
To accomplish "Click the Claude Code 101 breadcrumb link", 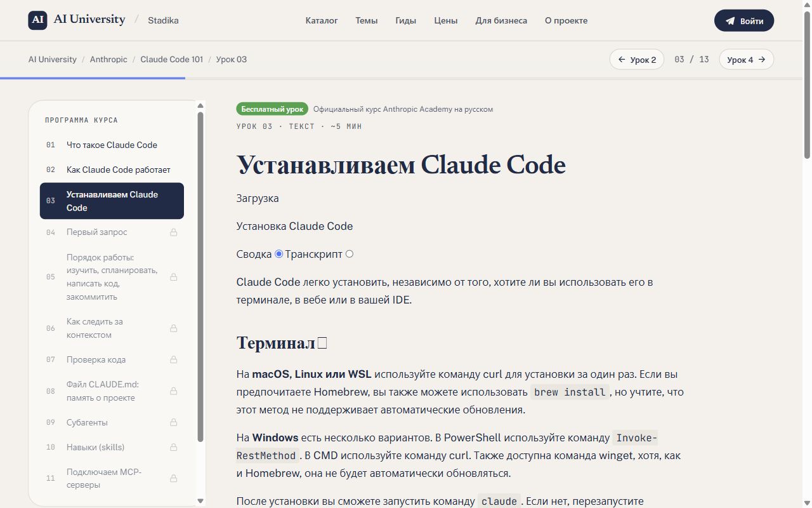I will click(x=172, y=59).
